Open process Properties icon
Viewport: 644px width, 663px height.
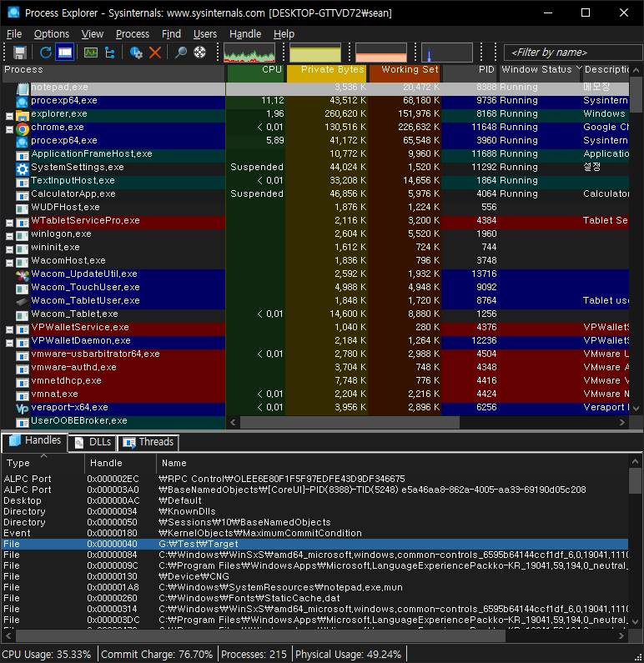pyautogui.click(x=136, y=53)
